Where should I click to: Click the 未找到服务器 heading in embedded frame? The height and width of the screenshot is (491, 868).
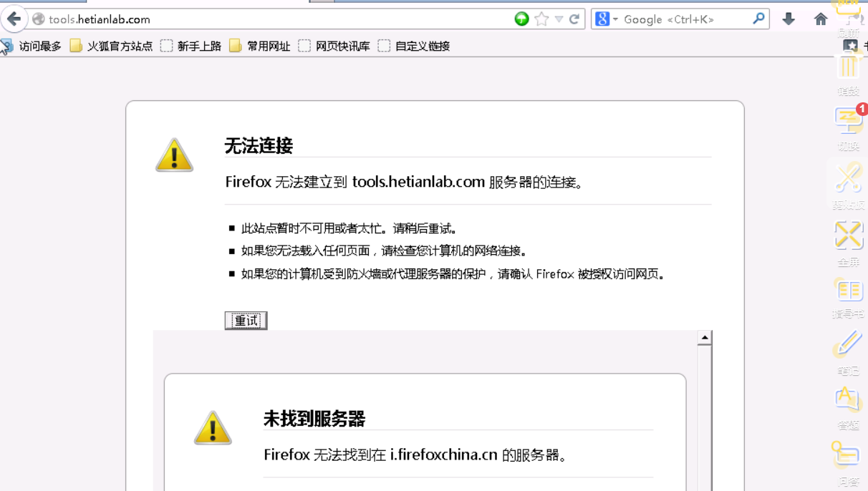pos(314,419)
